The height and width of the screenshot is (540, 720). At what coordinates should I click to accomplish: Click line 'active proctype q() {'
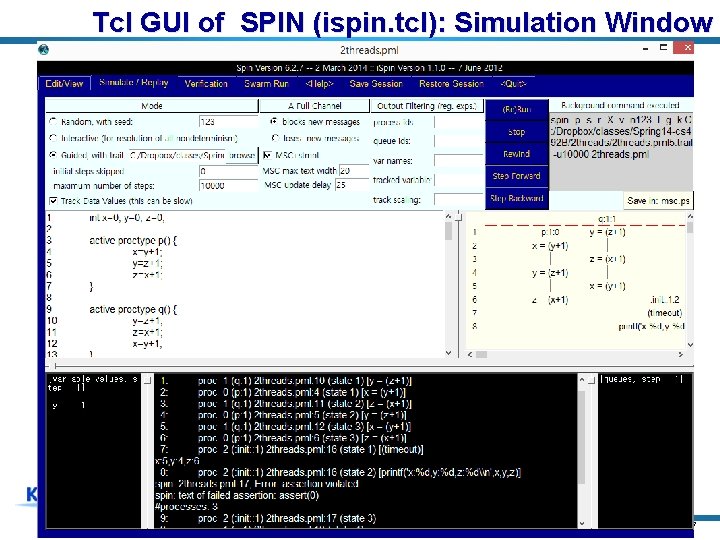click(133, 309)
